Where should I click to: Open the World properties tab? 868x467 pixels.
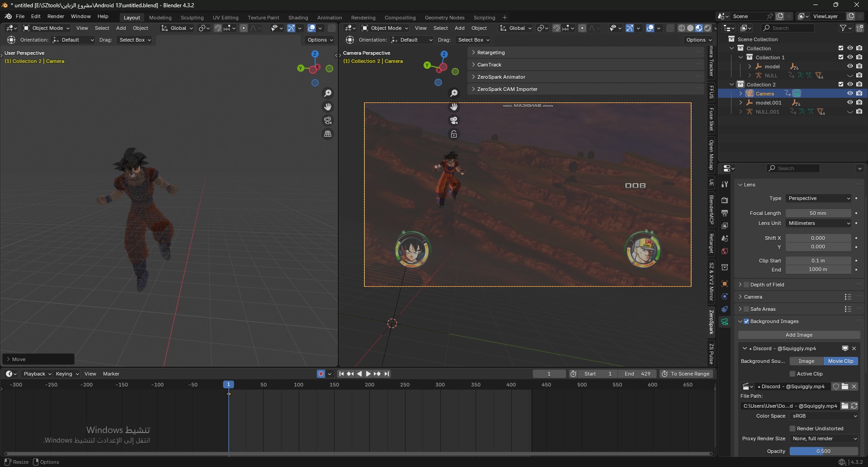pyautogui.click(x=725, y=251)
